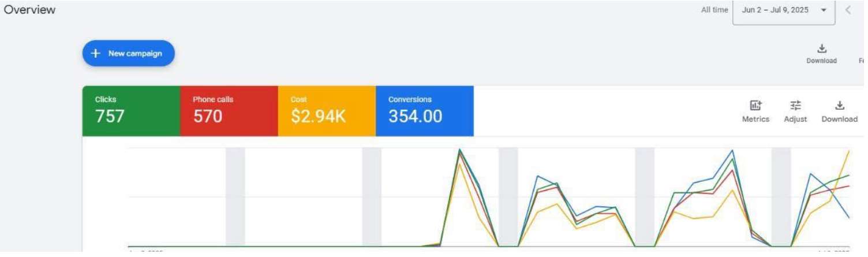Click the New campaign button

coord(128,53)
